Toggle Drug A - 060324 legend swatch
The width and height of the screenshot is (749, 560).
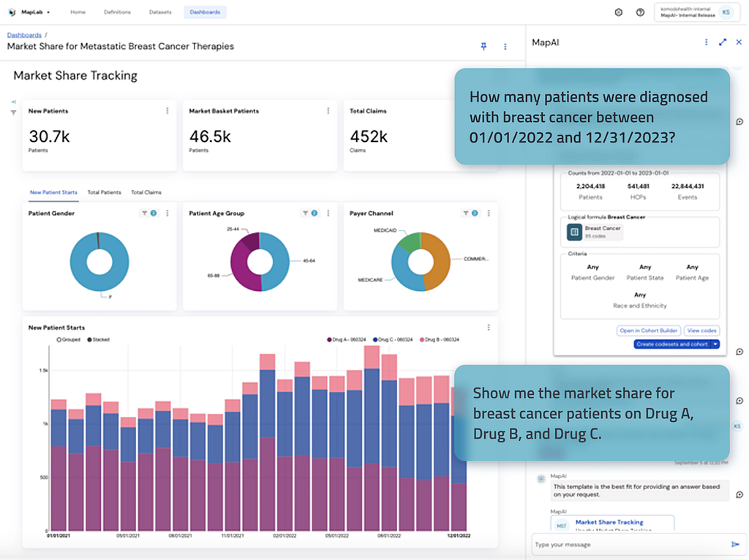click(329, 340)
